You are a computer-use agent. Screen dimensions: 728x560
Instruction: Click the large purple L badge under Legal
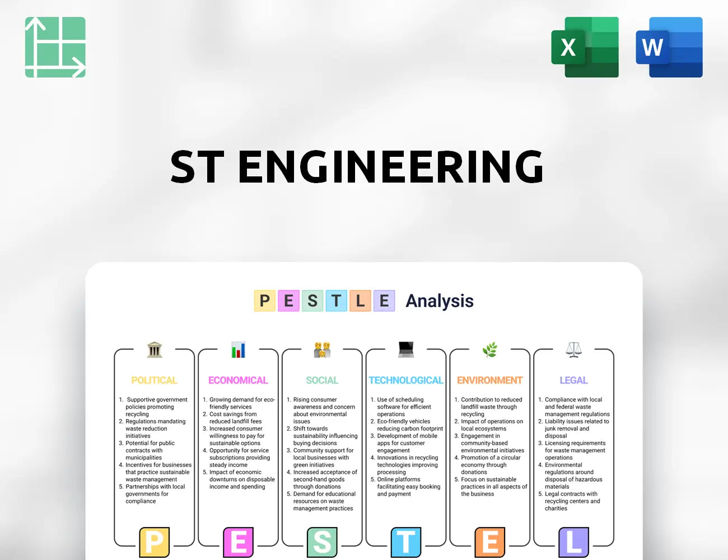coord(574,542)
